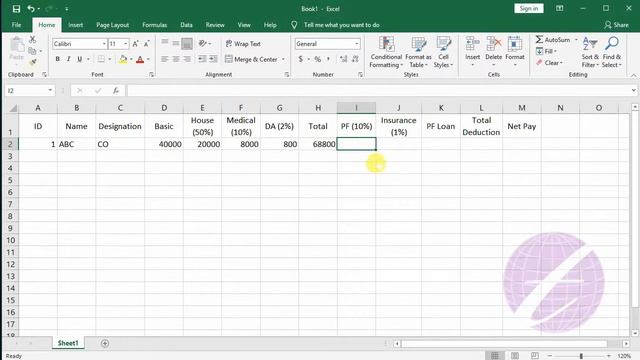This screenshot has width=640, height=360.
Task: Center text horizontally
Action: click(x=176, y=59)
